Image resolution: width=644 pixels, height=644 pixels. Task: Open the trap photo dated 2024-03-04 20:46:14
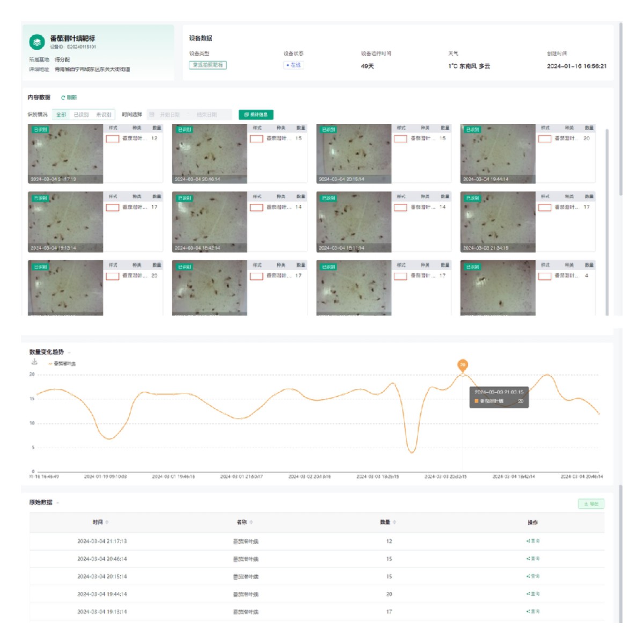point(209,154)
